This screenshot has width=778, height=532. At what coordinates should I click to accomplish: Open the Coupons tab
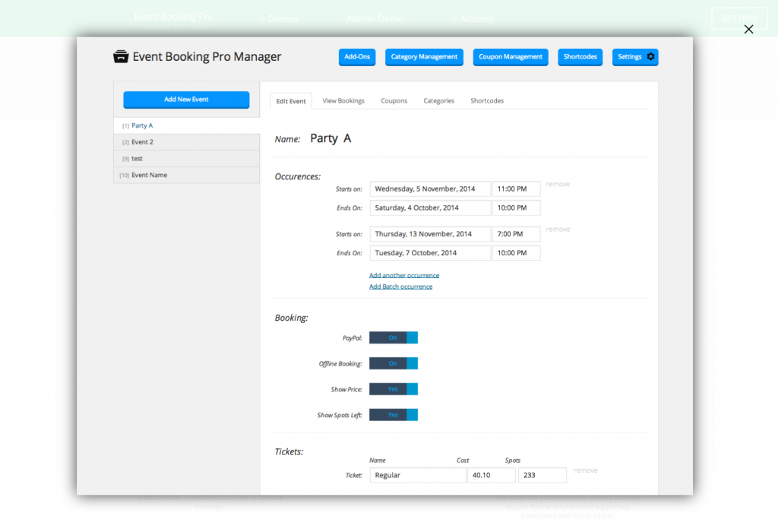394,101
